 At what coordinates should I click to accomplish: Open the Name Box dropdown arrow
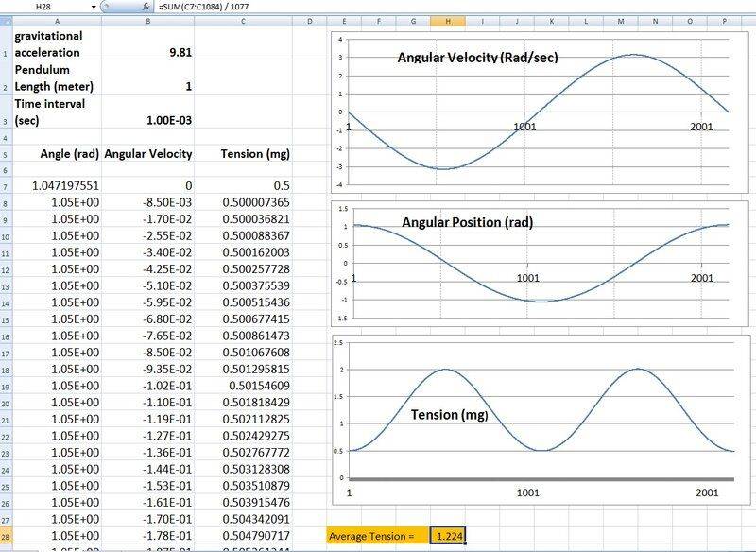point(95,7)
